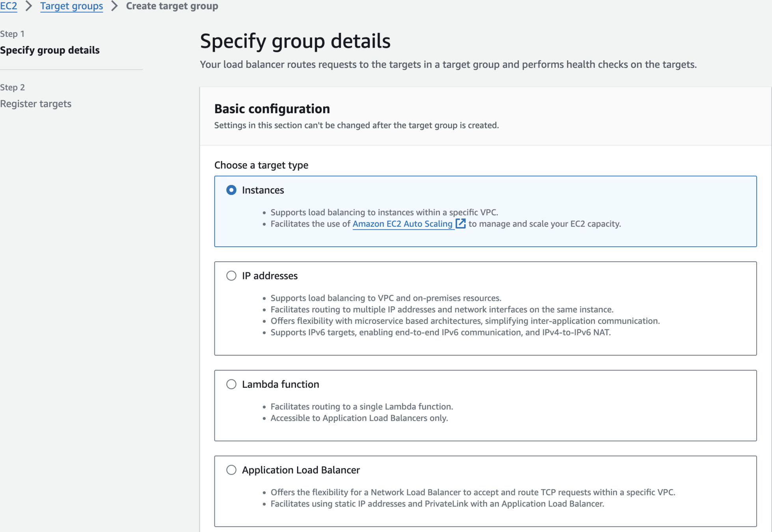
Task: Choose the Lambda function radio button
Action: point(231,384)
